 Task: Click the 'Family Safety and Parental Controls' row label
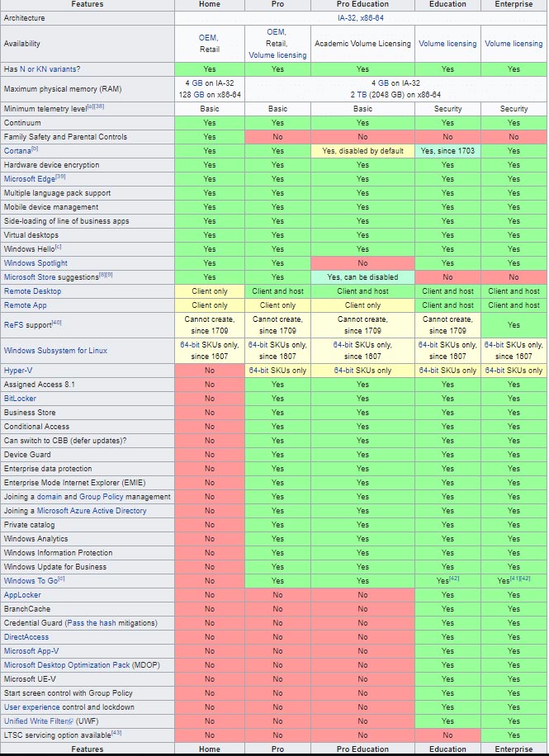65,137
